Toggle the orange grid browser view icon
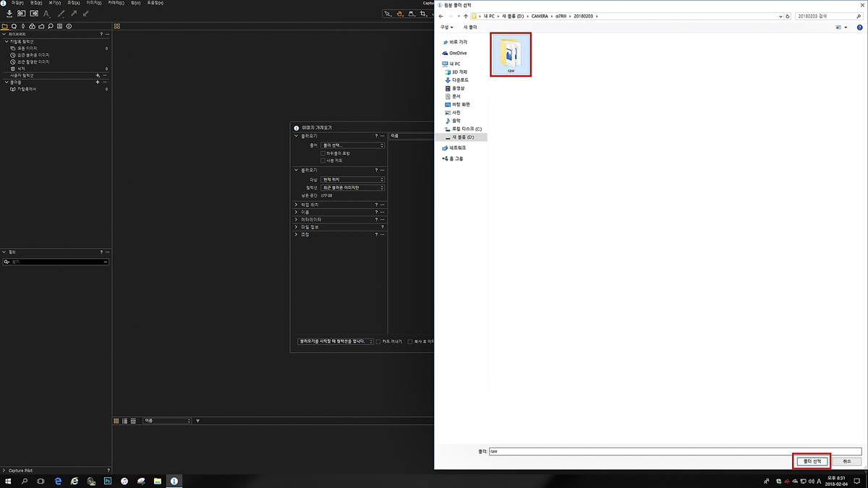This screenshot has height=488, width=868. pos(116,26)
